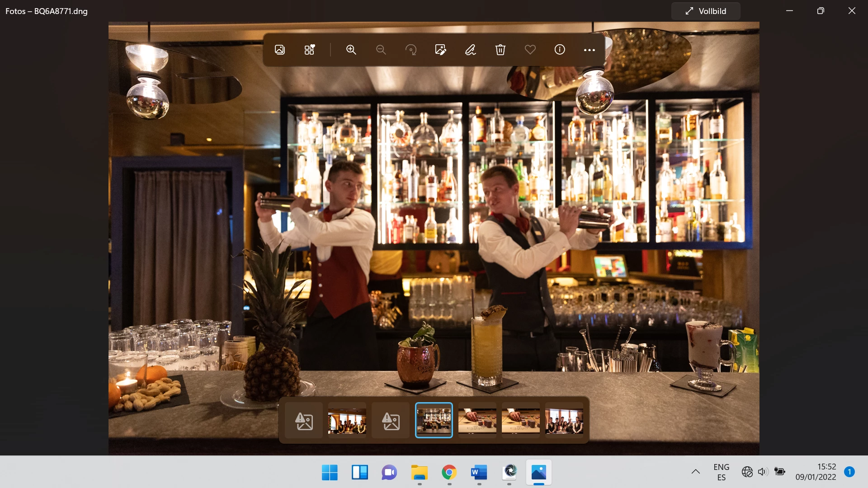The image size is (868, 488).
Task: Open the all photos view icon
Action: [x=280, y=50]
